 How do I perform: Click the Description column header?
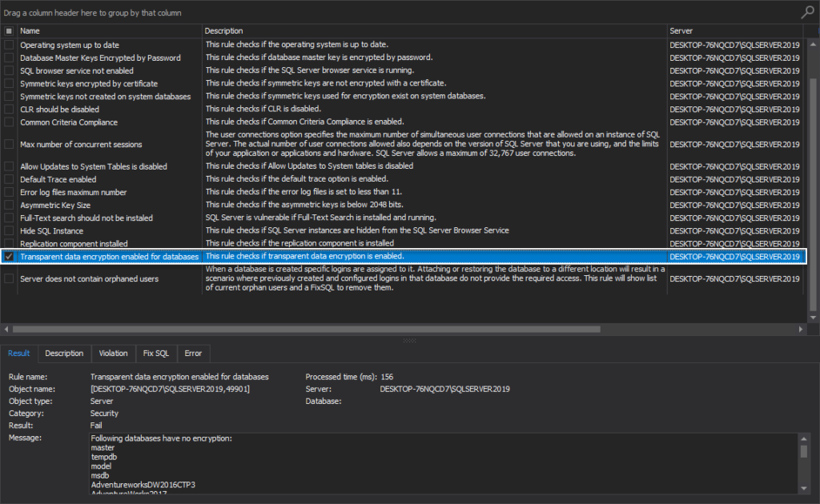click(x=320, y=30)
